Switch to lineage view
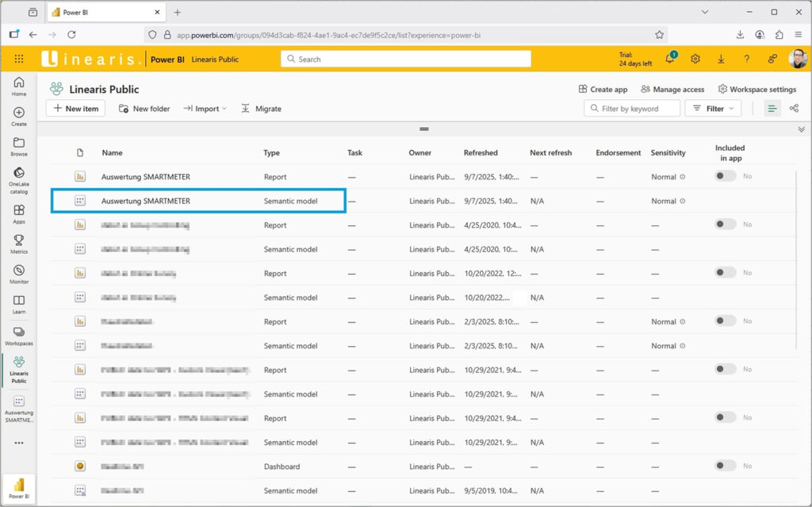The height and width of the screenshot is (507, 812). [794, 109]
